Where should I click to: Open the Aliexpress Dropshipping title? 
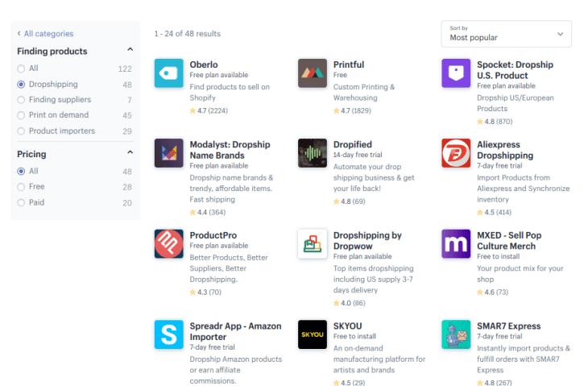tap(505, 150)
